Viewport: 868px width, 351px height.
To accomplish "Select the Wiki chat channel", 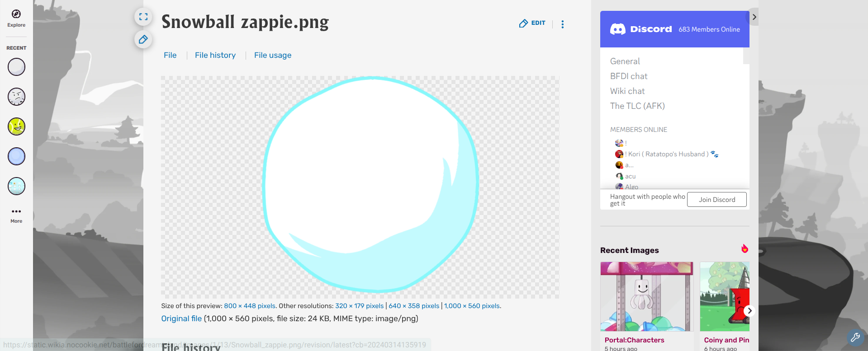I will (x=627, y=91).
